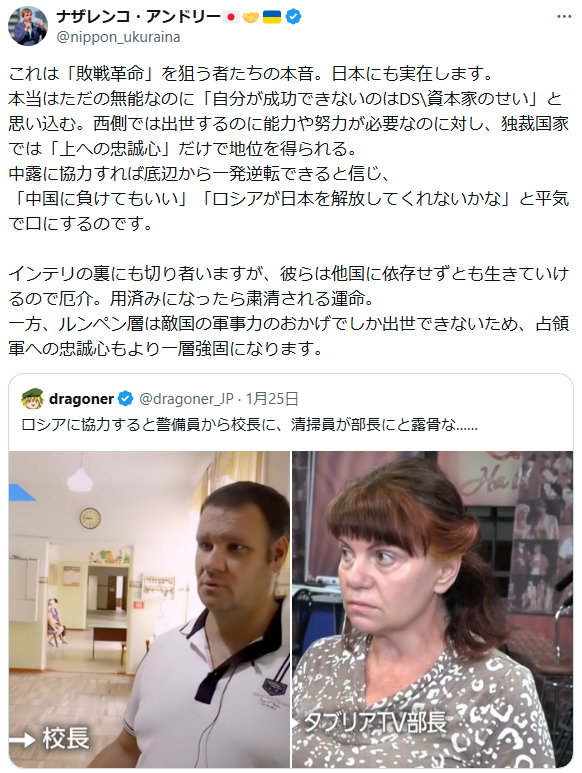582x773 pixels.
Task: Open the dragoner account name in quote
Action: click(81, 398)
